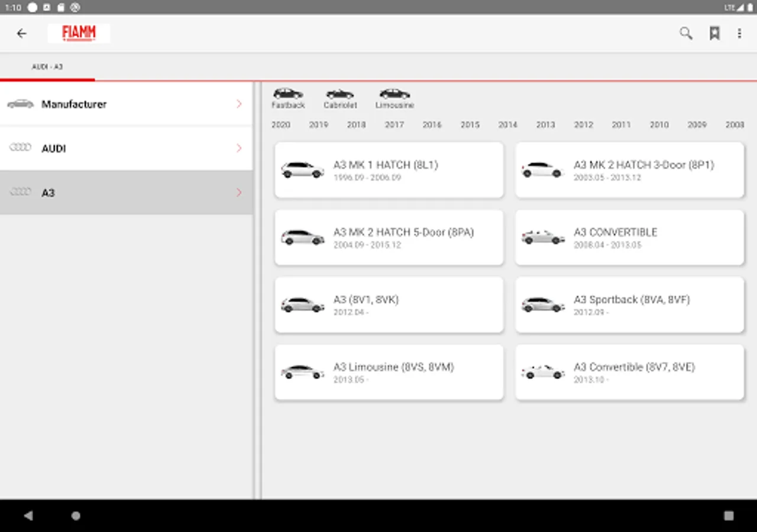Filter by Fastback body type
Viewport: 757px width, 532px height.
click(288, 98)
